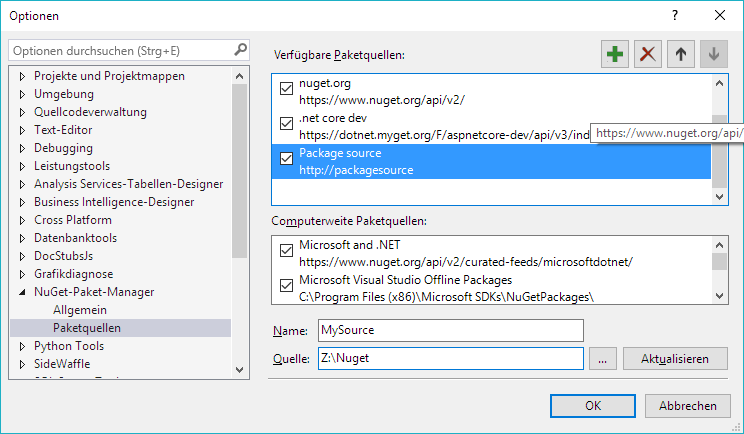The image size is (744, 434).
Task: Expand the SideWaffle tree node
Action: [22, 364]
